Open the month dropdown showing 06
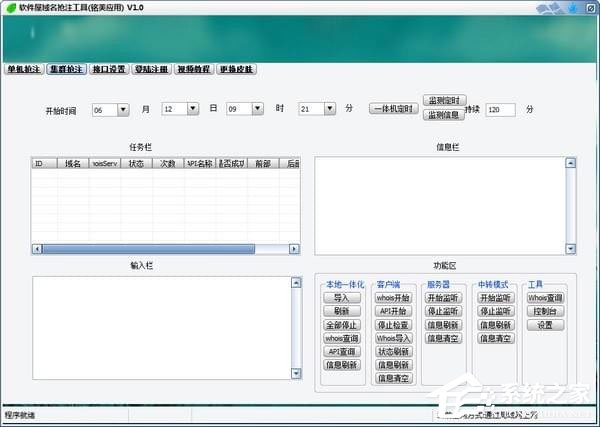 (123, 109)
